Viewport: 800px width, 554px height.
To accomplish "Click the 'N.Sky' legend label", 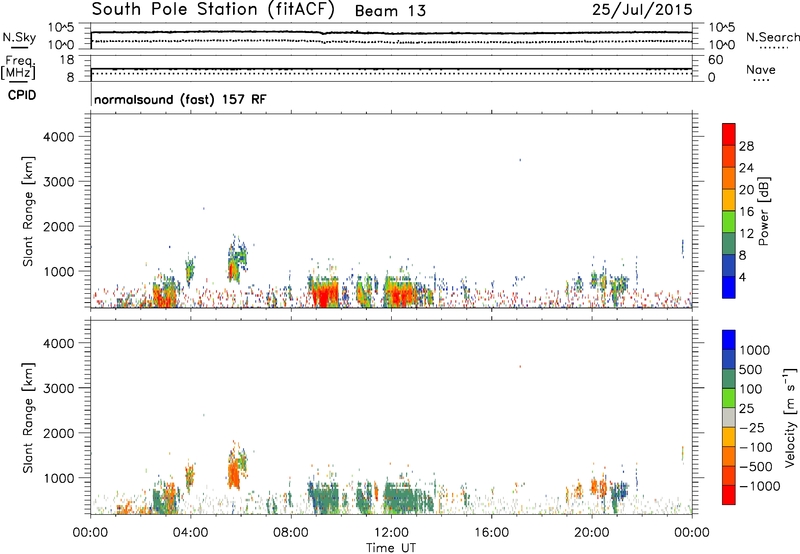I will (19, 37).
